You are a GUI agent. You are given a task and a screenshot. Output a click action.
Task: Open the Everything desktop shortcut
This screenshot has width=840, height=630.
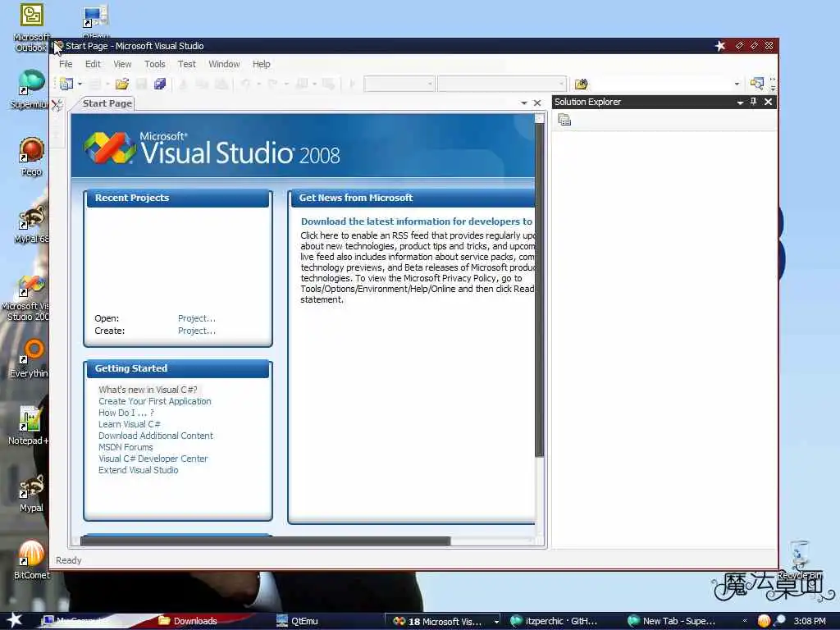(x=30, y=359)
